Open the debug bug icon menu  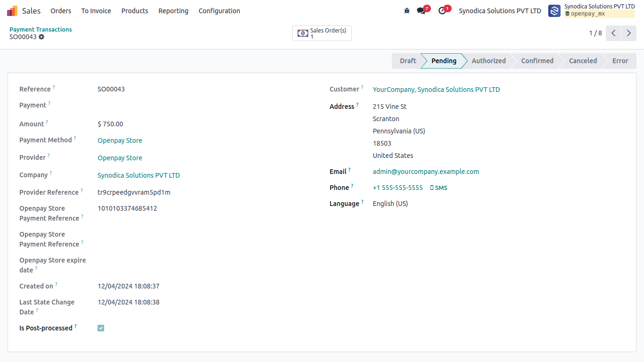[x=407, y=10]
